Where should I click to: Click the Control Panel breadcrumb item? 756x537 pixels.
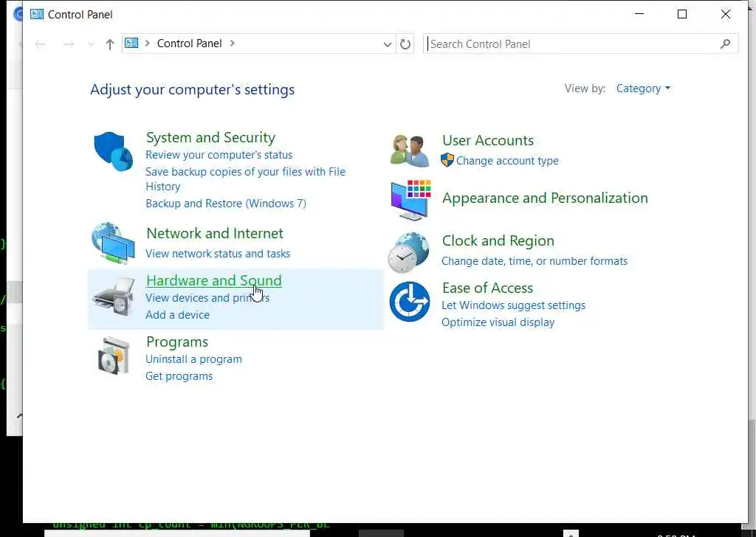(190, 44)
